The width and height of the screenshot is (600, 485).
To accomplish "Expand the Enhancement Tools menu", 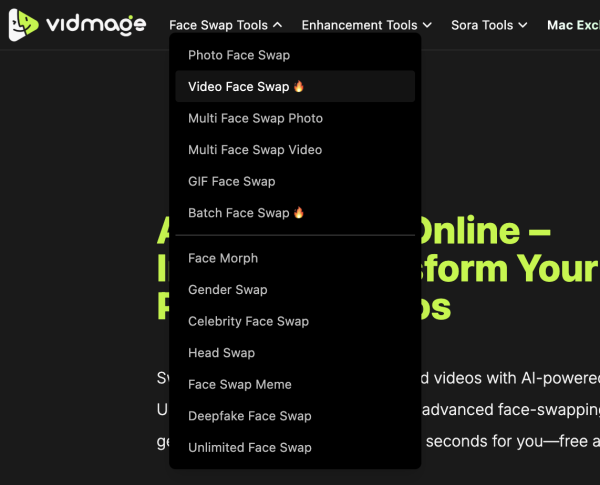I will coord(366,25).
